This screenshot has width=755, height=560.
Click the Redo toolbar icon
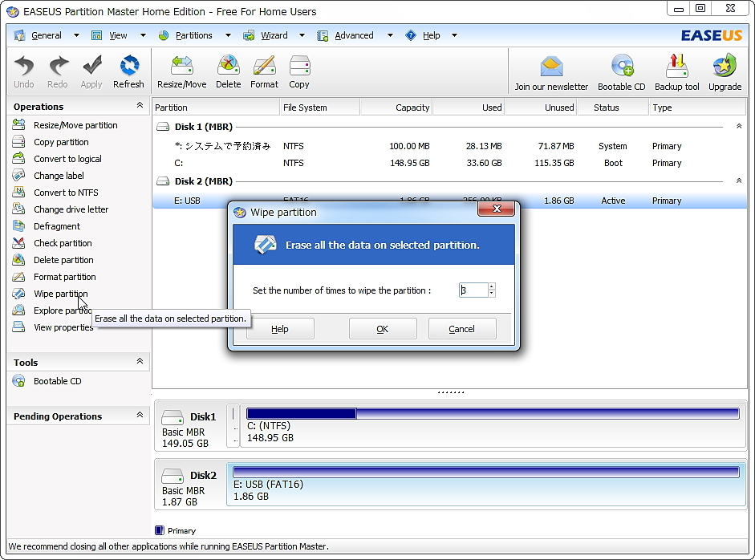[x=57, y=71]
